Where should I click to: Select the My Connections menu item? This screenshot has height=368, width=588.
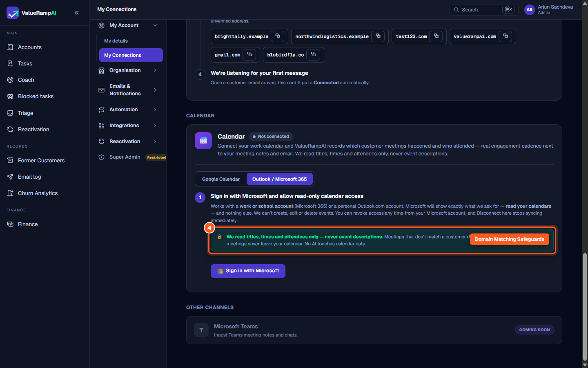pyautogui.click(x=131, y=55)
